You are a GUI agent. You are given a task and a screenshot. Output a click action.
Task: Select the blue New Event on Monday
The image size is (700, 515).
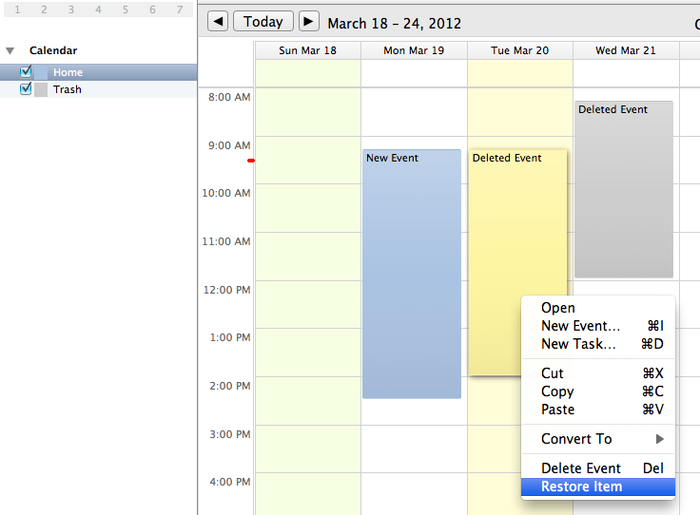click(x=412, y=274)
